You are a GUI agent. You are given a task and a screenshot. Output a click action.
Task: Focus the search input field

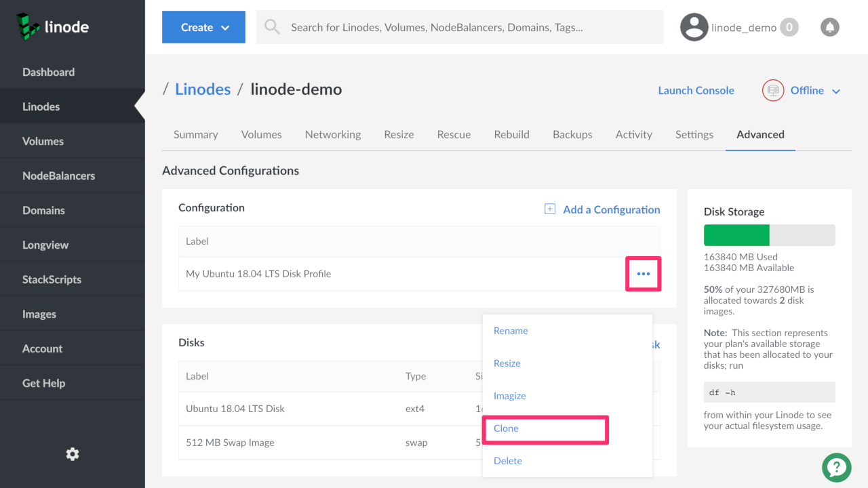click(x=468, y=27)
